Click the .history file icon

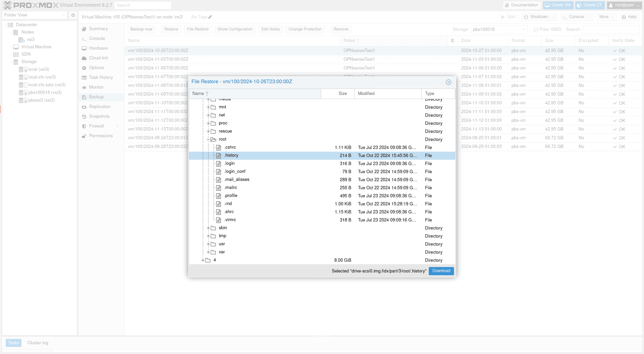point(219,156)
